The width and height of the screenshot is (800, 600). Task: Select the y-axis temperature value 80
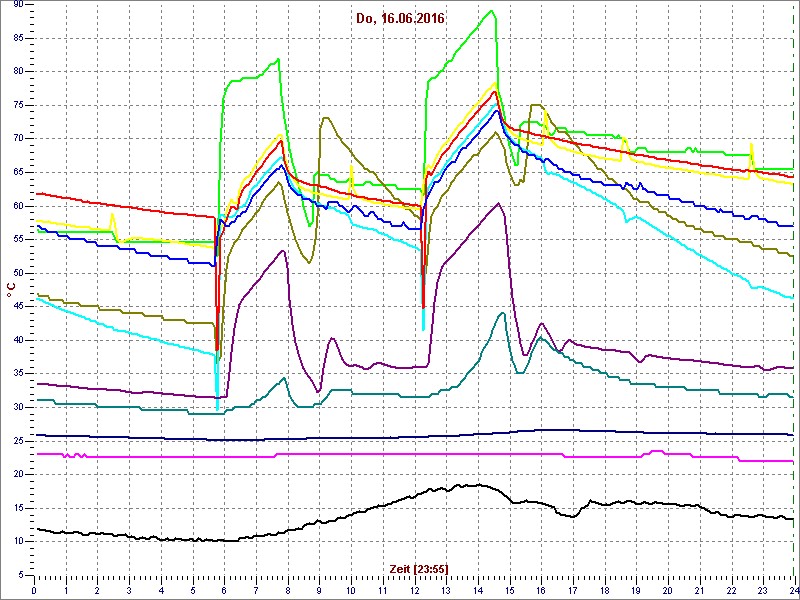(18, 72)
